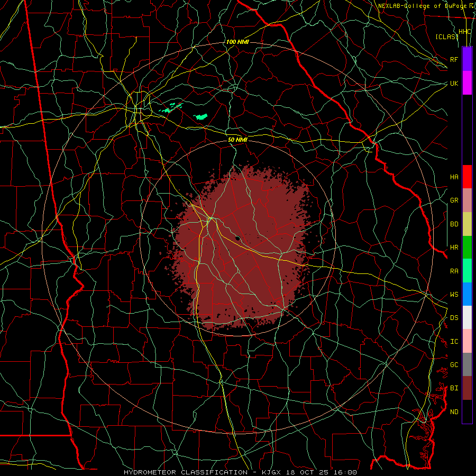This screenshot has width=476, height=476.
Task: Click the small black radar site dot
Action: click(237, 239)
